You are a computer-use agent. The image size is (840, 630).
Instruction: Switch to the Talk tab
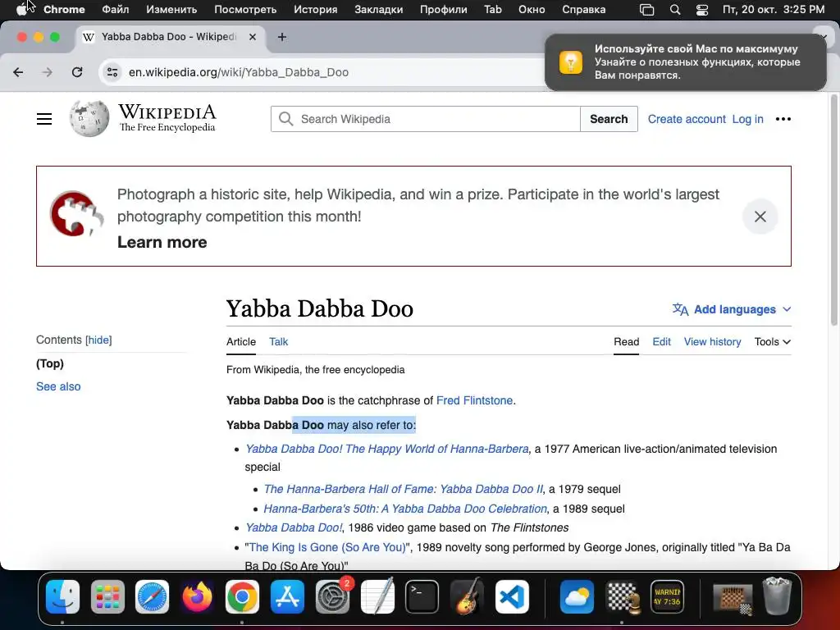point(279,342)
